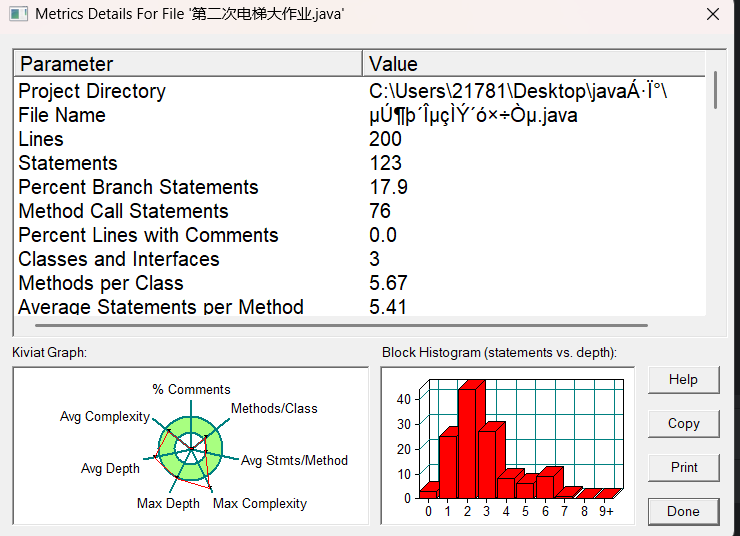Click the 'Avg Complexity' Kiviat label
This screenshot has height=536, width=740.
(105, 417)
